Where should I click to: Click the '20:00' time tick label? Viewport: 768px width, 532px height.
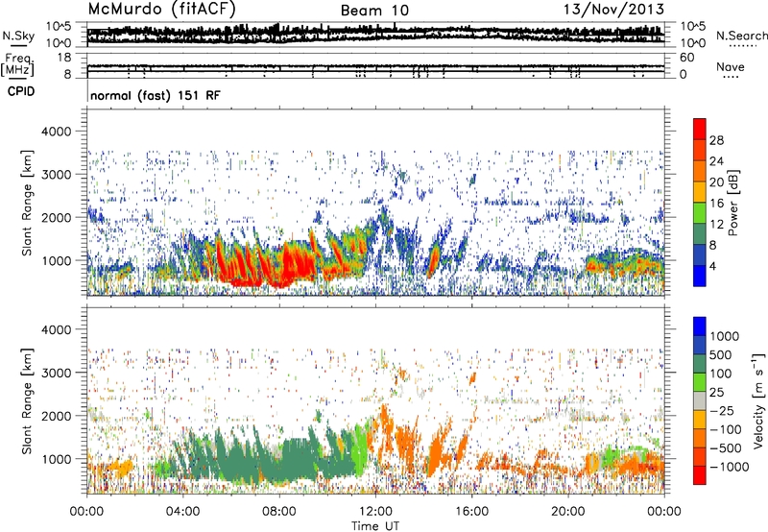click(x=568, y=511)
